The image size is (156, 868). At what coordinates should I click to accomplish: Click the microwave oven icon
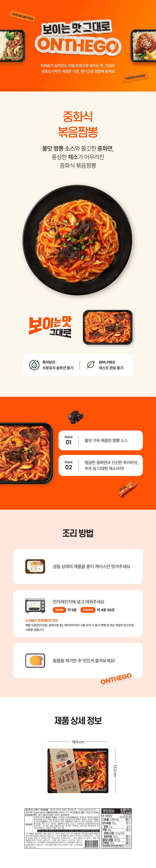click(x=35, y=606)
